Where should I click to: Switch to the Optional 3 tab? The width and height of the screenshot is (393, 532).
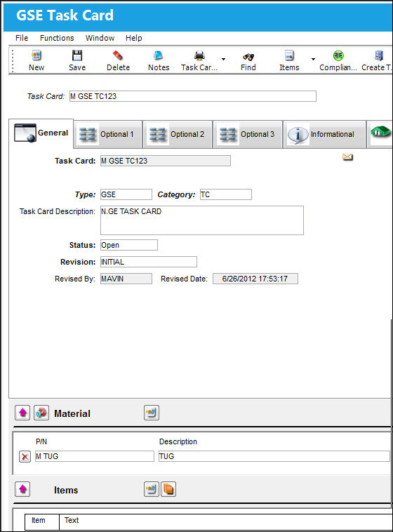tap(248, 134)
